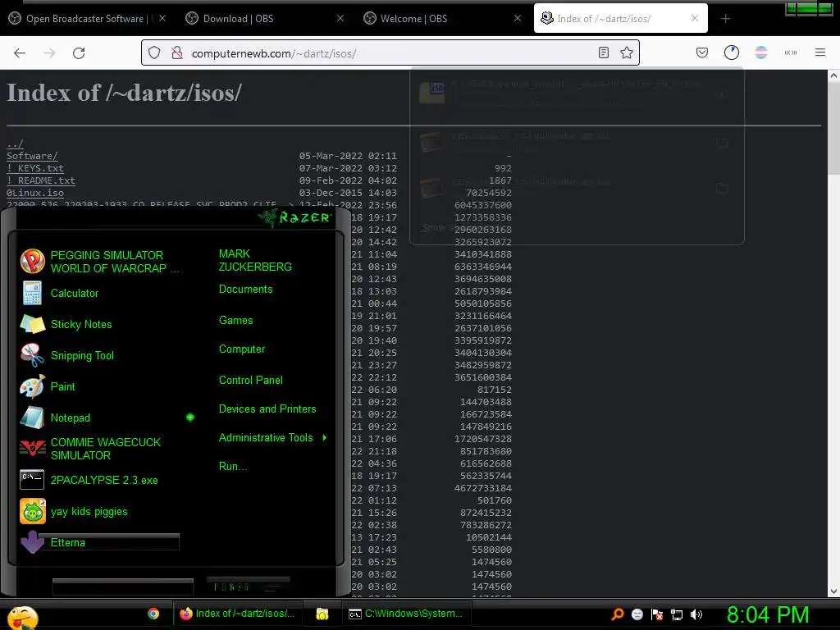Reload the current page
This screenshot has width=840, height=630.
(79, 53)
